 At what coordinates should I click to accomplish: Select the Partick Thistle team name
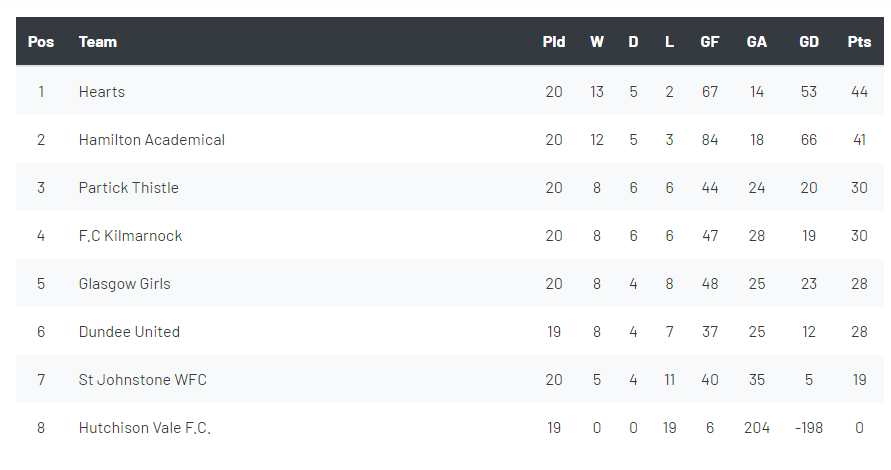click(x=128, y=188)
